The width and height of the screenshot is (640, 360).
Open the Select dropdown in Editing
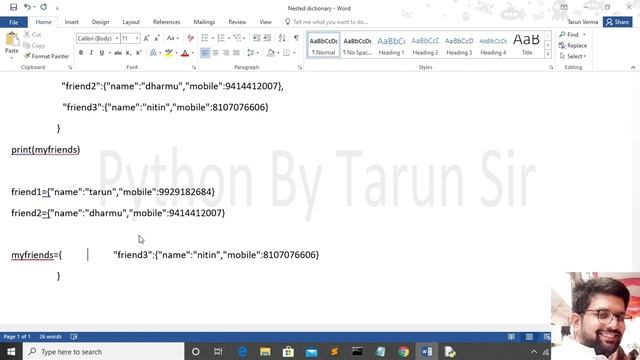[x=573, y=56]
